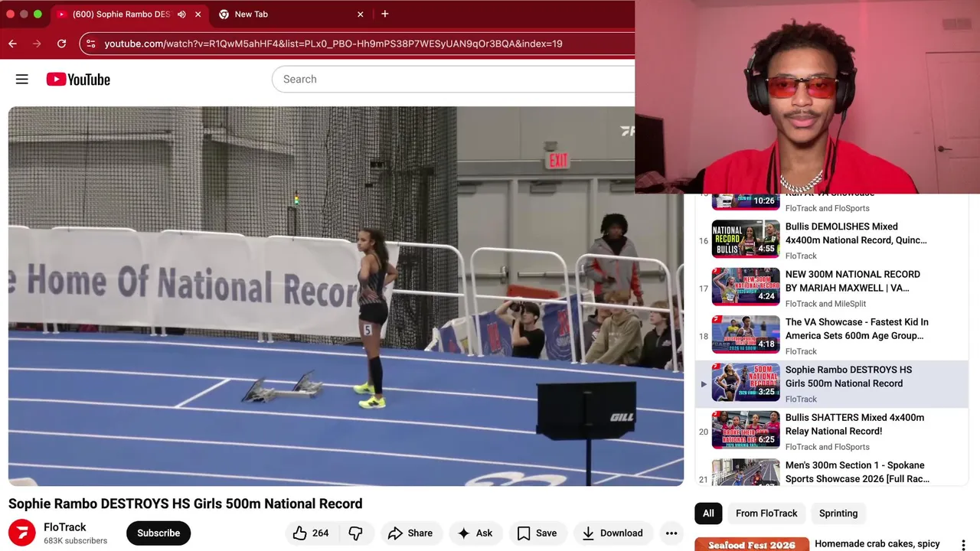Reload the page with the refresh icon
Image resolution: width=980 pixels, height=551 pixels.
pyautogui.click(x=61, y=44)
